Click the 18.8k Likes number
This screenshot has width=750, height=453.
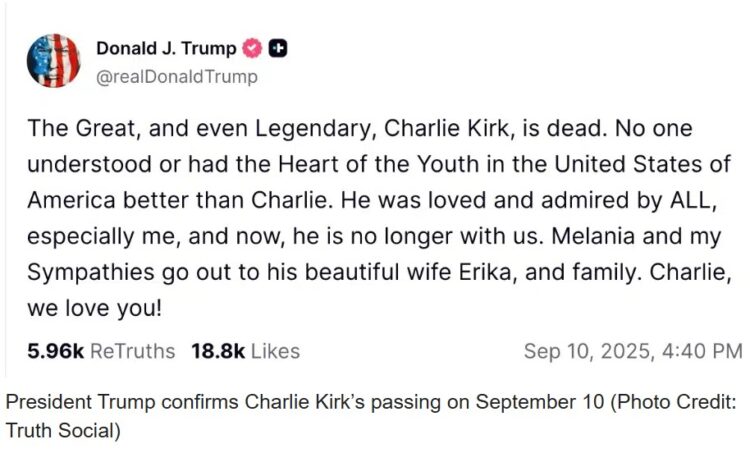(218, 351)
